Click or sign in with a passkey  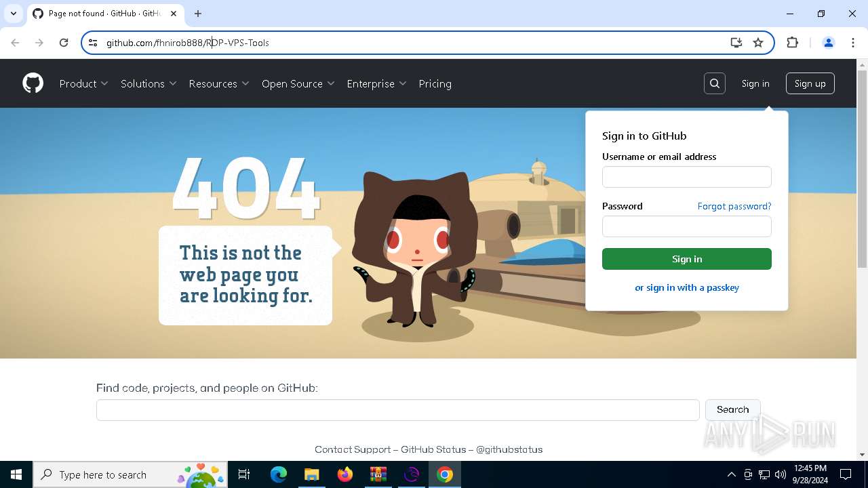tap(687, 287)
